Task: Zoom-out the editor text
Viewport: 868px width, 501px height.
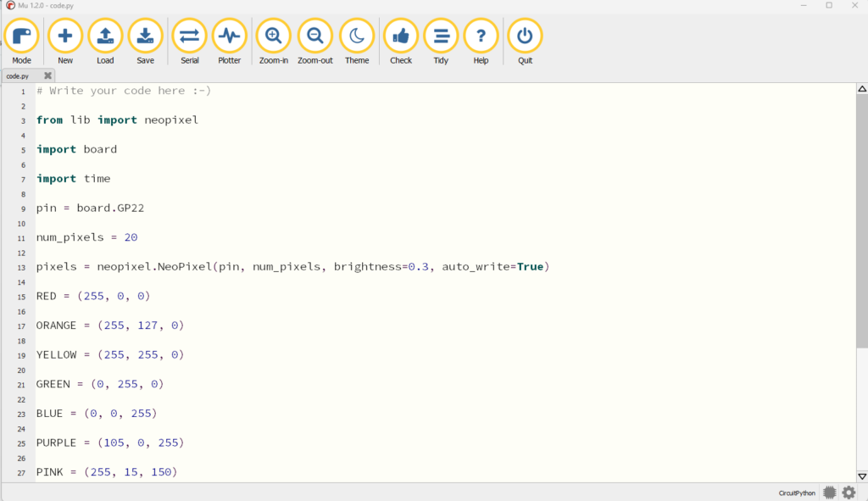Action: [x=314, y=36]
